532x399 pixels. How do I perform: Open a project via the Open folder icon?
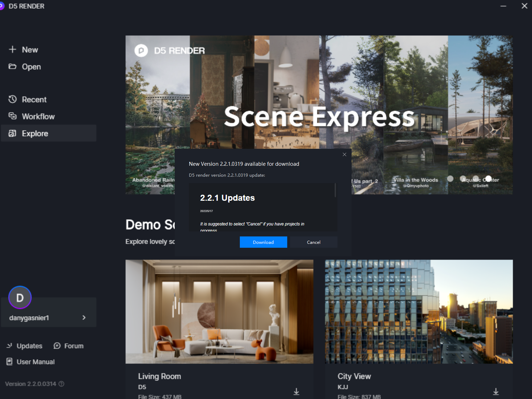pyautogui.click(x=12, y=66)
